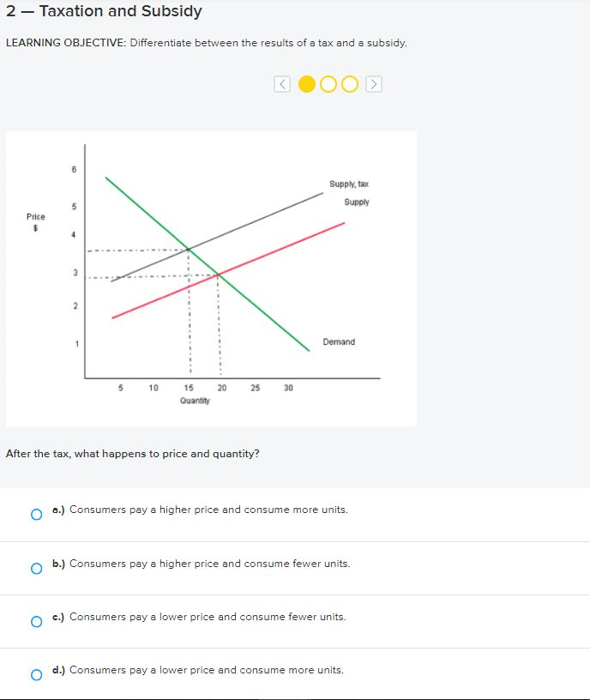Jump to the third question dot
Image resolution: width=590 pixels, height=700 pixels.
pos(350,84)
